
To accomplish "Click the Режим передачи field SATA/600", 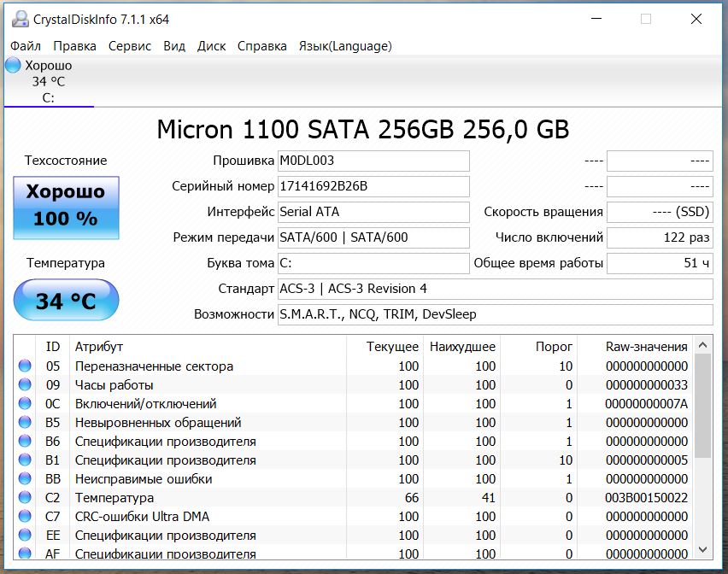I will coord(373,237).
